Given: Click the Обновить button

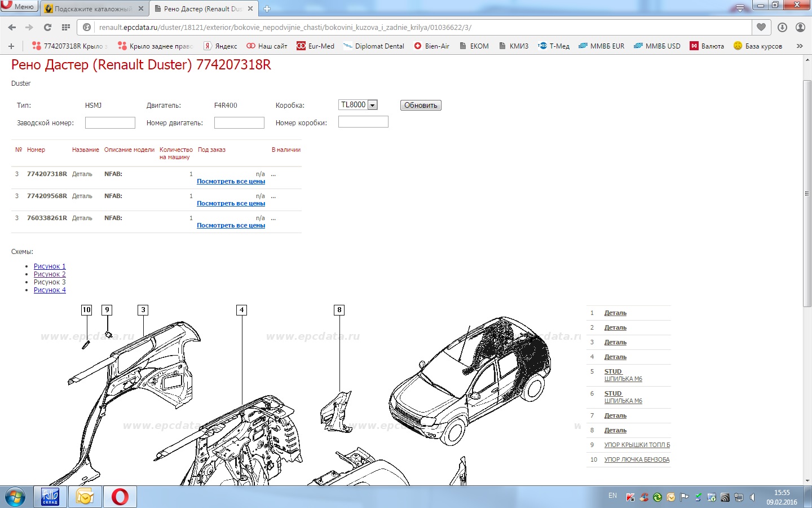Looking at the screenshot, I should [421, 106].
